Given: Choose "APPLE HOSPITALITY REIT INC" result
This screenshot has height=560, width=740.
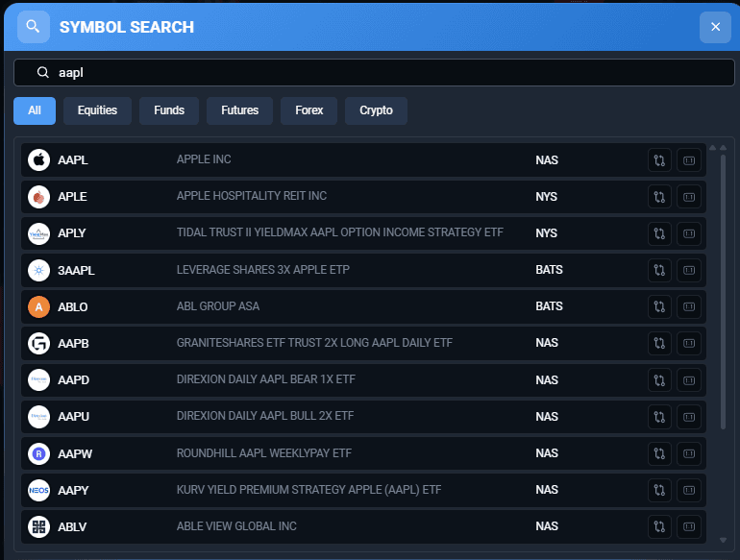Looking at the screenshot, I should click(252, 196).
